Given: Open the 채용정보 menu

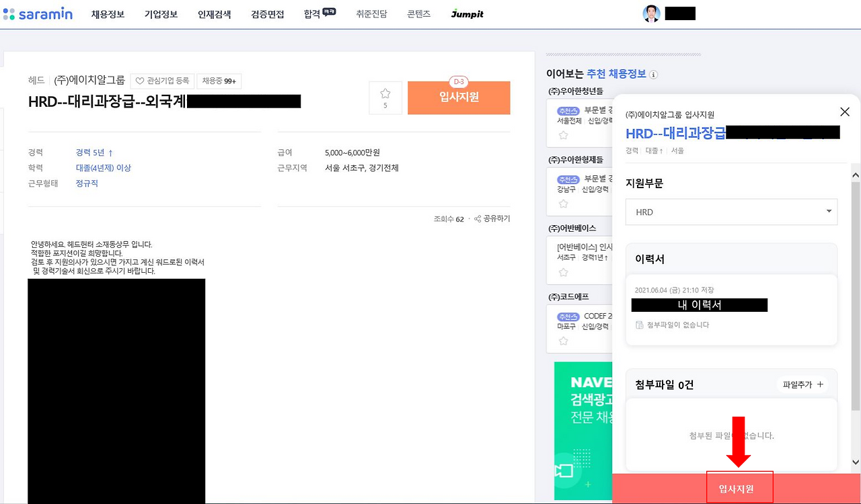Looking at the screenshot, I should [108, 14].
